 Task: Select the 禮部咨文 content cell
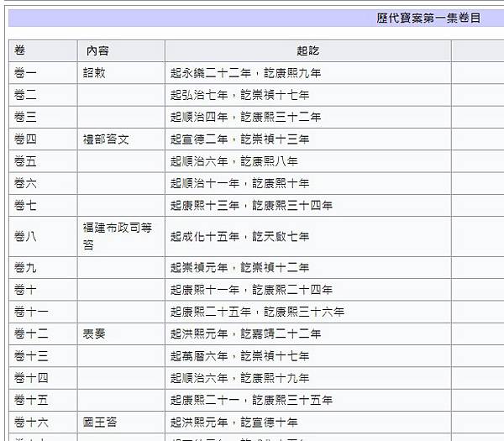[x=121, y=139]
